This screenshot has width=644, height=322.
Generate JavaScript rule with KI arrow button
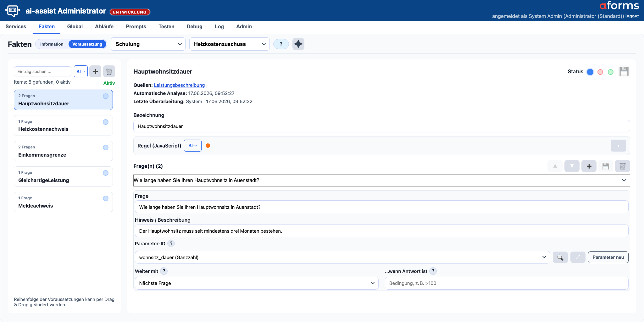[x=193, y=146]
